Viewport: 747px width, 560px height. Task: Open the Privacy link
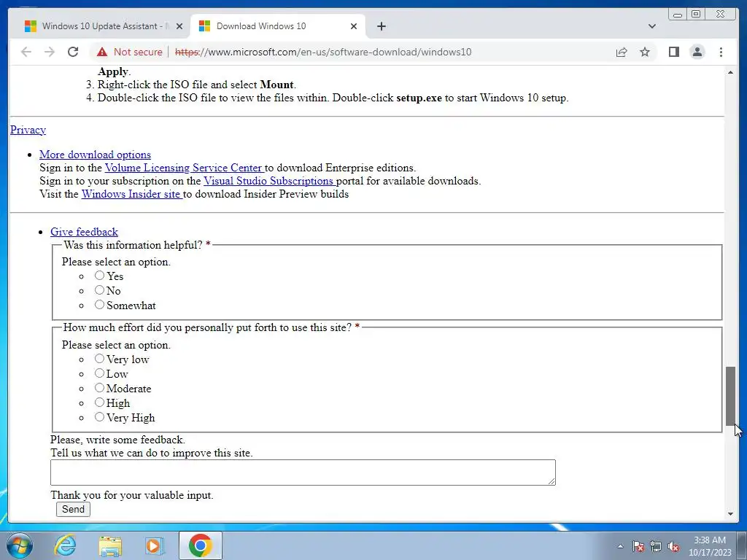point(28,130)
